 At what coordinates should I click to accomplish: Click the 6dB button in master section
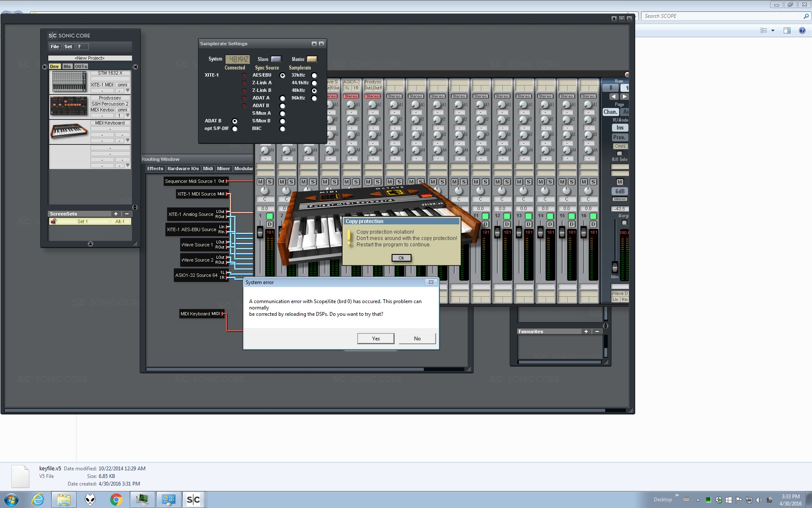pos(620,191)
